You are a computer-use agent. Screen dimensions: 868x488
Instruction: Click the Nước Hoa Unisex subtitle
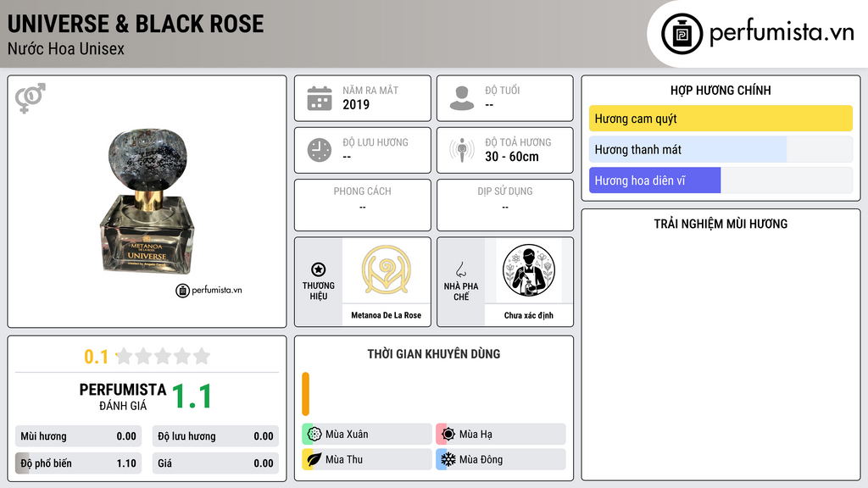pos(66,48)
